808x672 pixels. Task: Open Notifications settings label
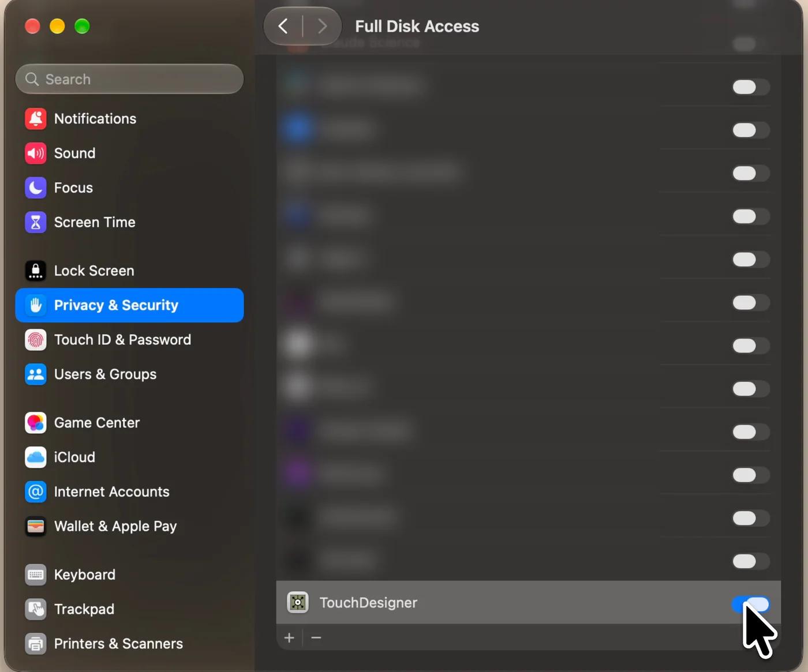(x=95, y=119)
